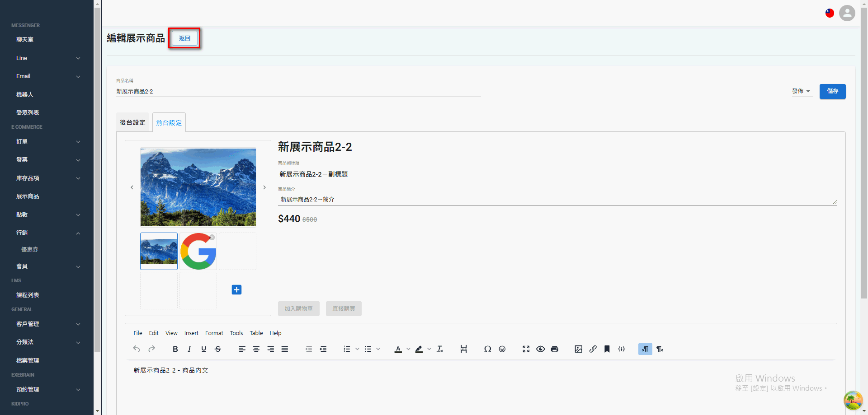This screenshot has height=415, width=868.
Task: Open the editor File menu
Action: pos(138,333)
